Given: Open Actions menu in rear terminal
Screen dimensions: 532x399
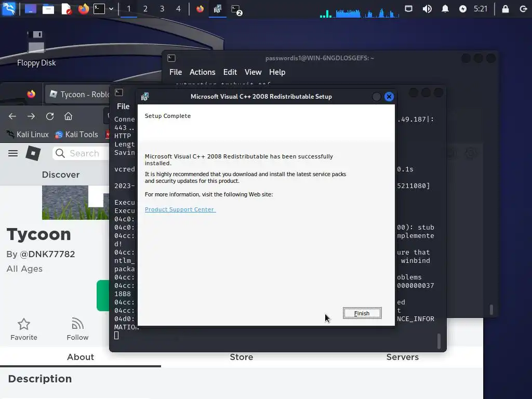Looking at the screenshot, I should pos(202,72).
